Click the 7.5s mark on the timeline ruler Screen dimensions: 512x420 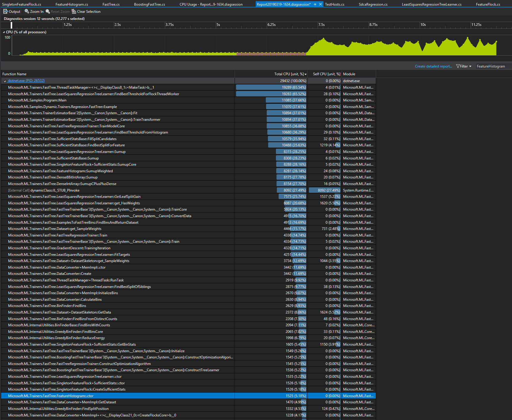click(321, 25)
